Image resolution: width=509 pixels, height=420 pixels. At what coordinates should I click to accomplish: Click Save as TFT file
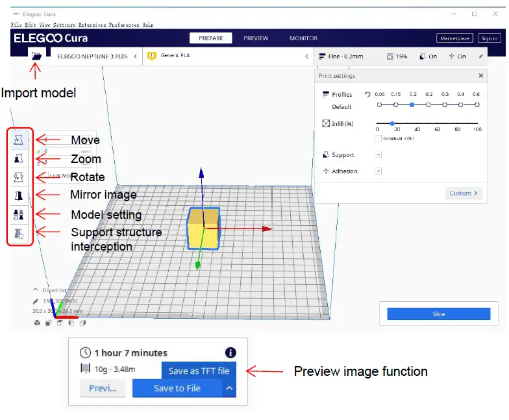pyautogui.click(x=199, y=371)
